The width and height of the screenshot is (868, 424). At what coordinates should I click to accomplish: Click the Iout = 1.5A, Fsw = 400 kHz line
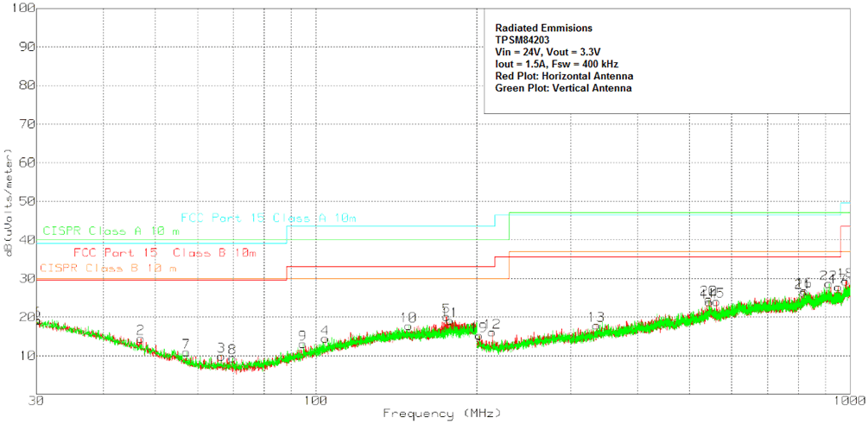(556, 64)
